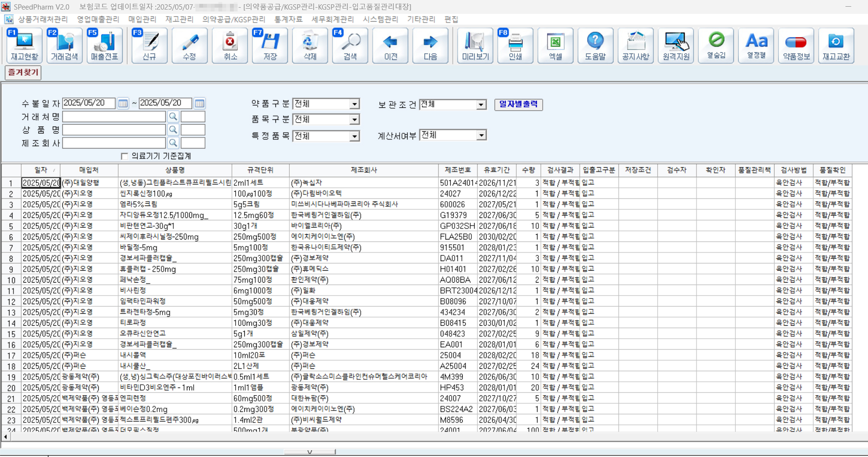Open calendar picker for end date

(200, 103)
